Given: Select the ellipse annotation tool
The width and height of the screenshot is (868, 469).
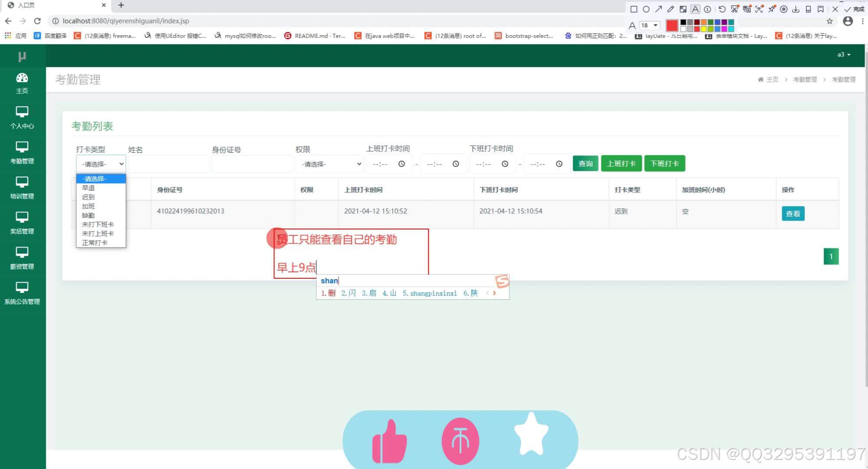Looking at the screenshot, I should pos(646,9).
